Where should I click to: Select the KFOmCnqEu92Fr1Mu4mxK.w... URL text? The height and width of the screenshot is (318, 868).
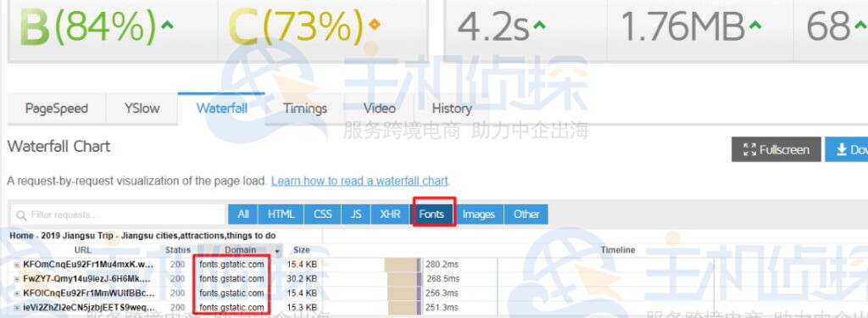(88, 265)
